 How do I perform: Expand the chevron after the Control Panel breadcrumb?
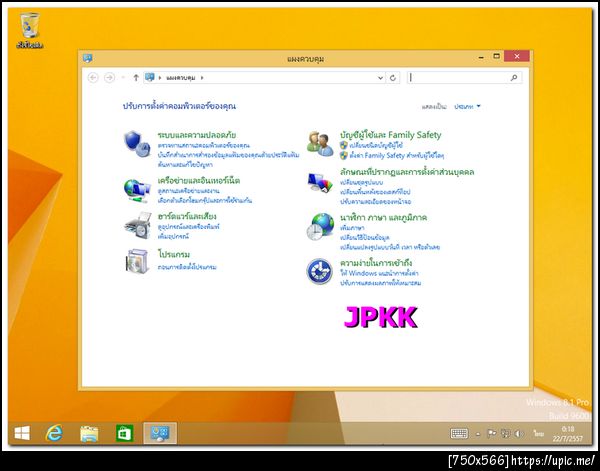[x=202, y=78]
